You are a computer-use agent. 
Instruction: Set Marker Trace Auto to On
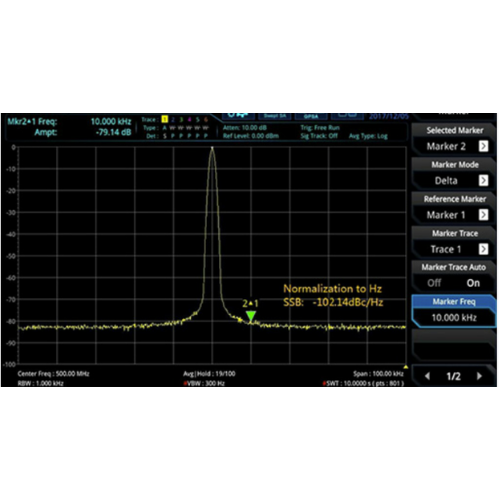click(x=473, y=283)
